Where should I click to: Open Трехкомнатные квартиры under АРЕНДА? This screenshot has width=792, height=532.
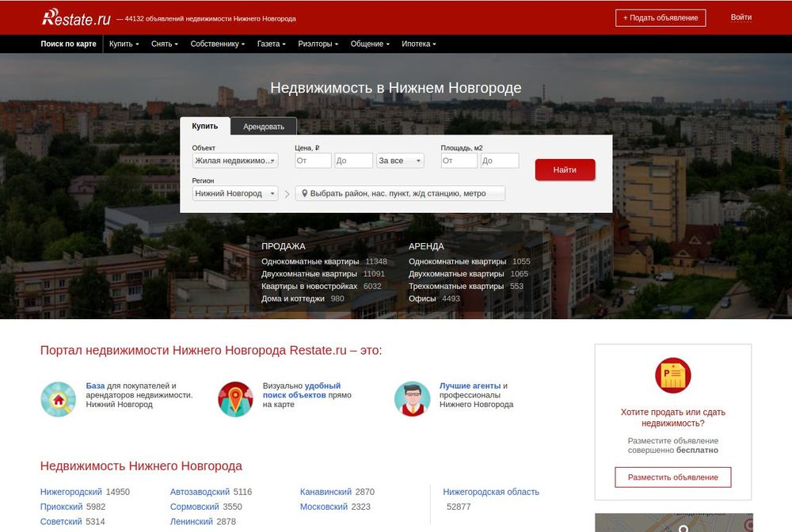tap(456, 287)
